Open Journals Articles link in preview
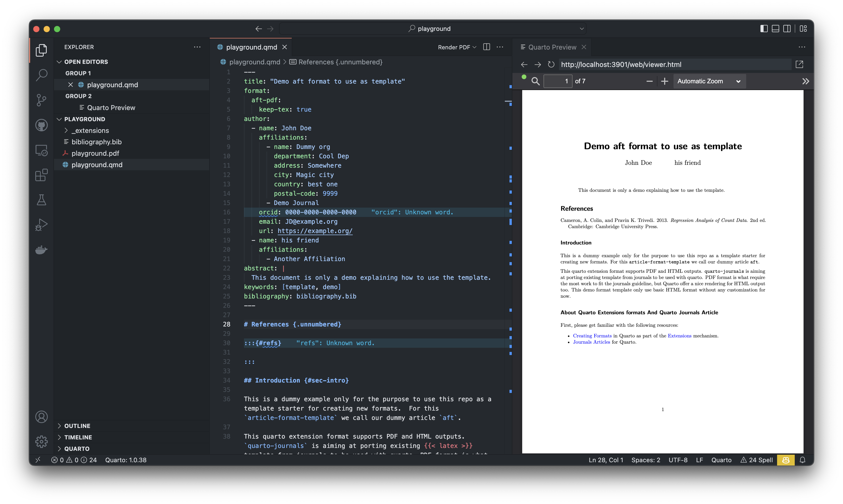 [591, 342]
